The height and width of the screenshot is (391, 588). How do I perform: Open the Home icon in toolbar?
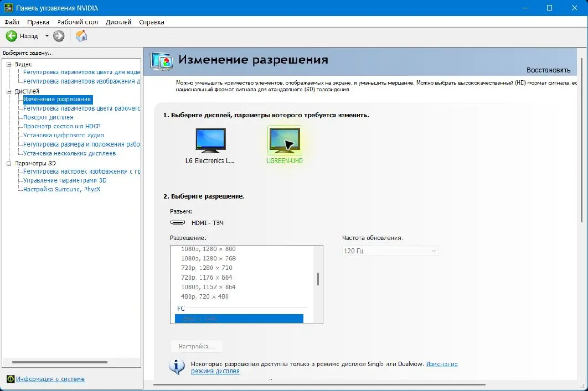(81, 36)
